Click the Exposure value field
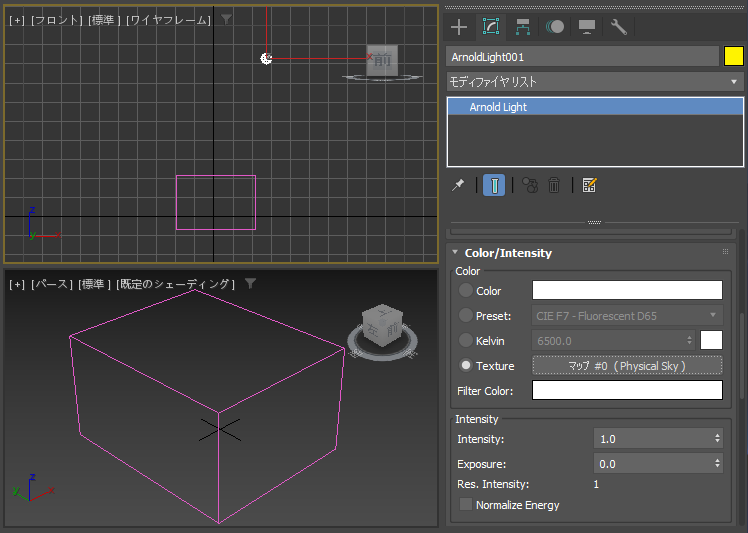 pyautogui.click(x=650, y=464)
